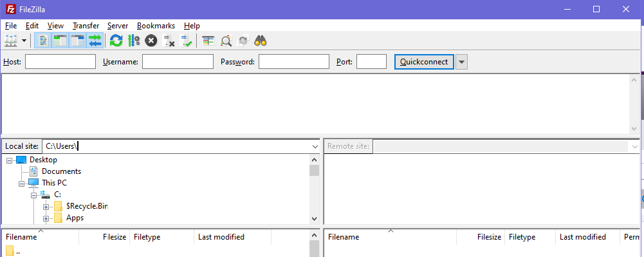This screenshot has height=257, width=644.
Task: Select the $Recycle.Bin folder
Action: click(x=87, y=206)
